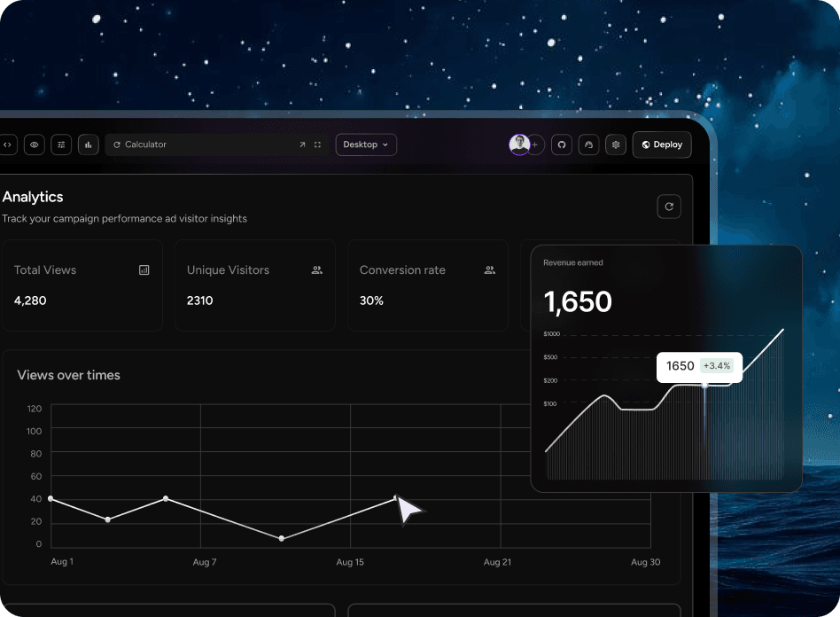840x617 pixels.
Task: Open the Desktop viewport dropdown
Action: (366, 144)
